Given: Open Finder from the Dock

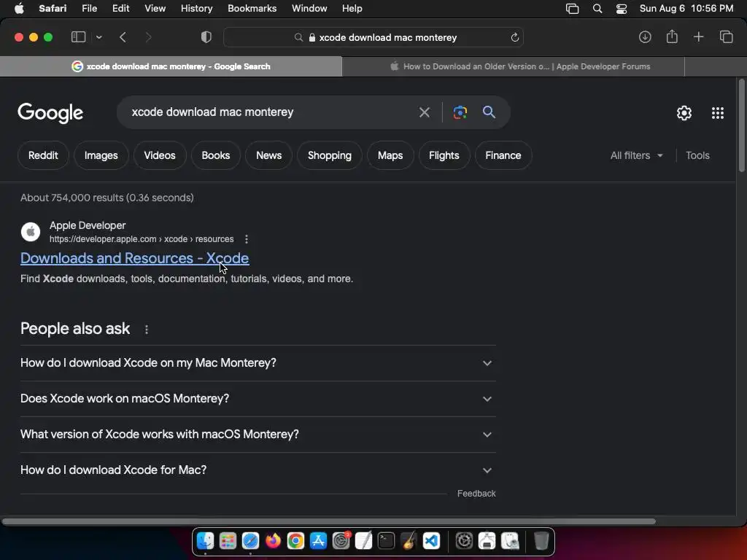Looking at the screenshot, I should (x=205, y=541).
